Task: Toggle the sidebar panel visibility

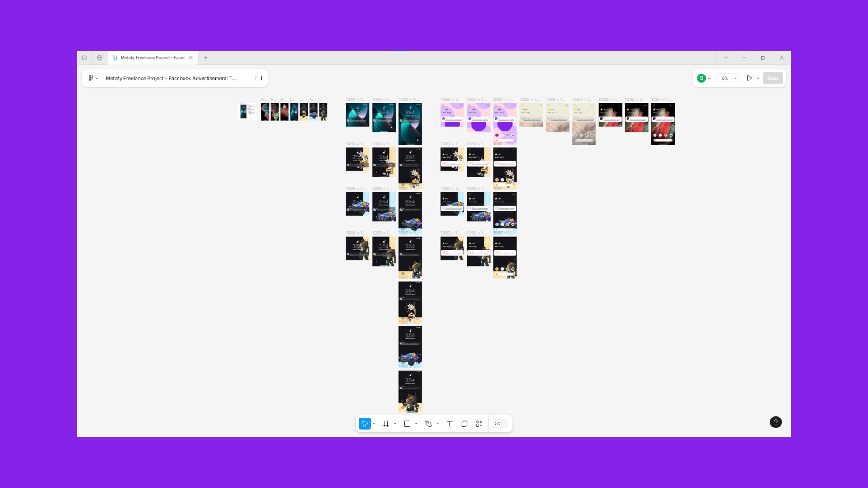Action: [x=259, y=78]
